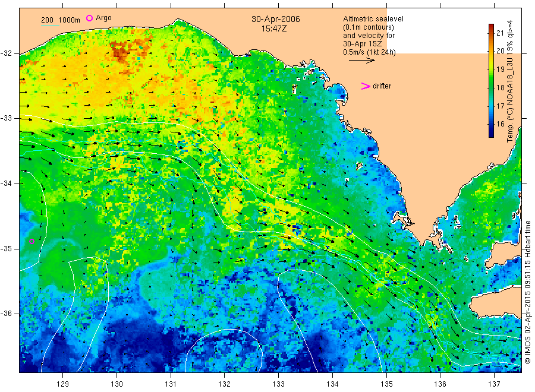Click the 132 longitude axis label
This screenshot has width=535, height=392.
[225, 384]
